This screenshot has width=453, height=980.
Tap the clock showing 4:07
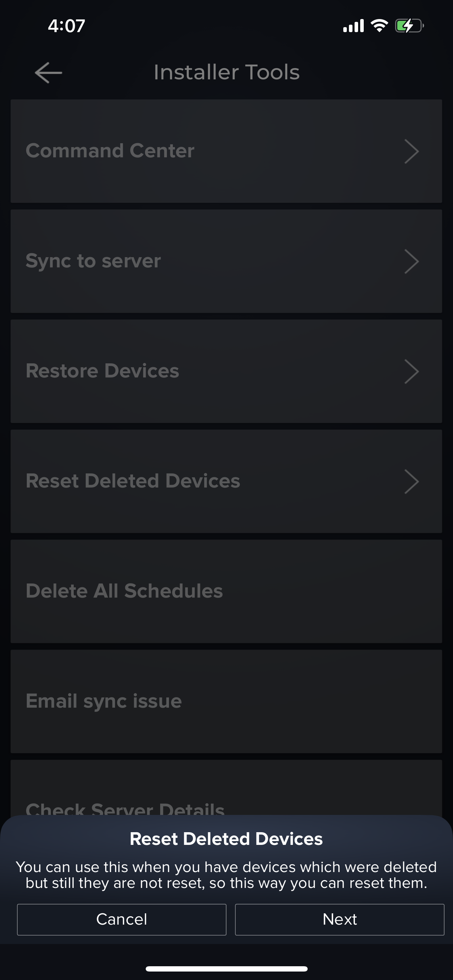coord(66,26)
